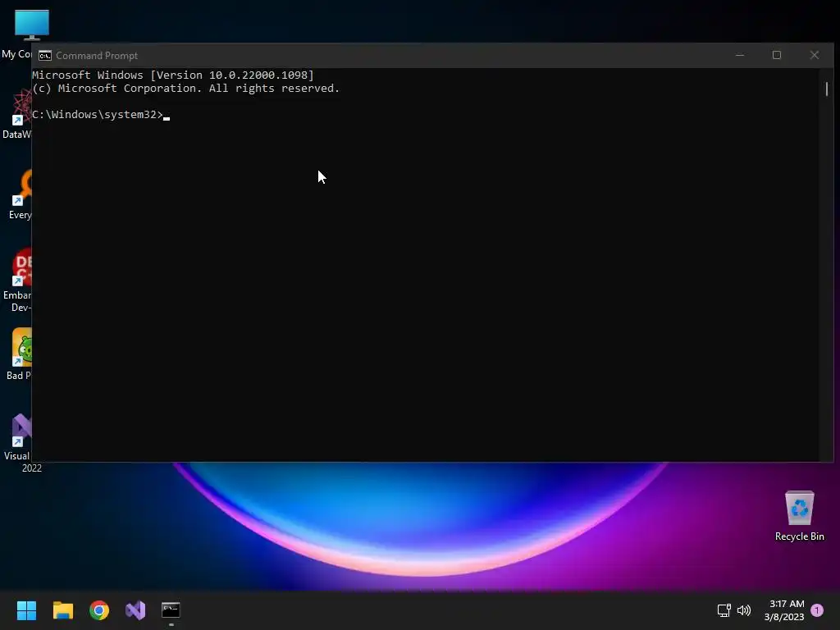The image size is (840, 630).
Task: Select Command Prompt taskbar icon
Action: [171, 610]
